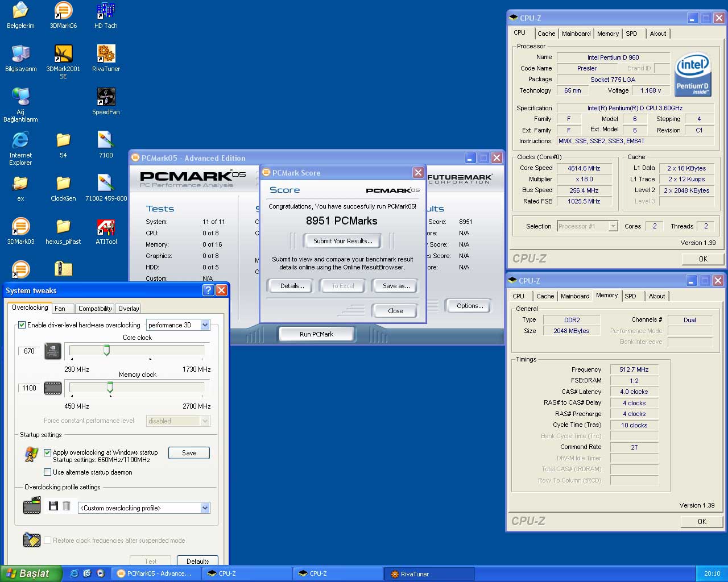Switch to RivaTuner taskbar button
This screenshot has height=582, width=728.
point(429,573)
